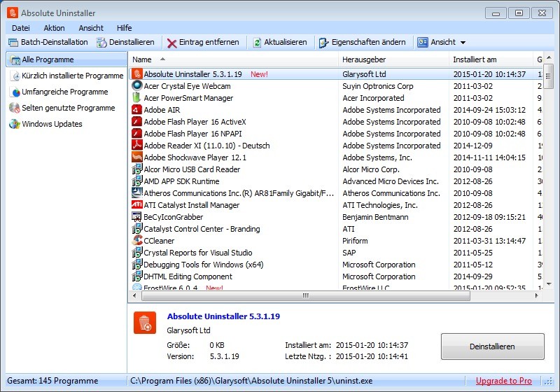Select Crystal Reports for Visual Studio row
This screenshot has width=560, height=392.
point(336,253)
